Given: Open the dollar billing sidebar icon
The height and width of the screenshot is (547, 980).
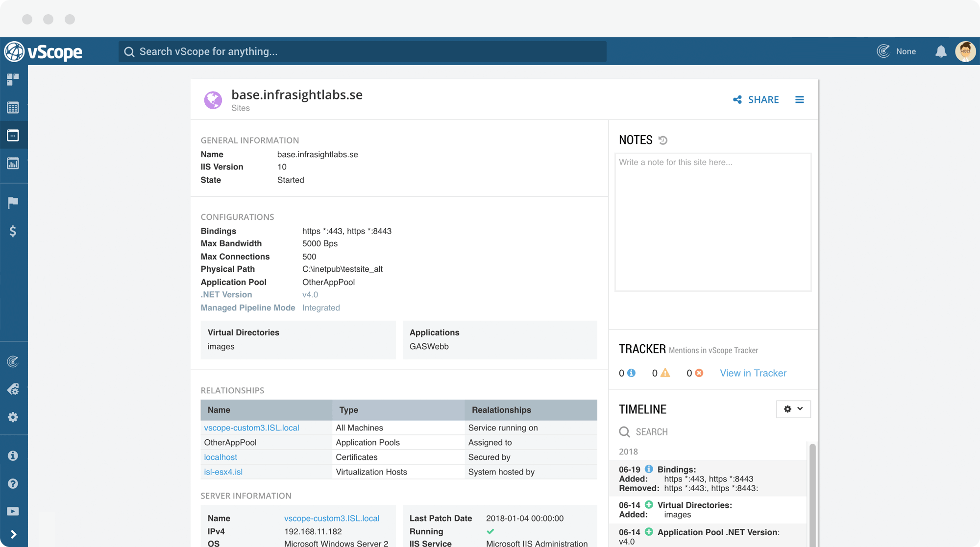Looking at the screenshot, I should [13, 231].
